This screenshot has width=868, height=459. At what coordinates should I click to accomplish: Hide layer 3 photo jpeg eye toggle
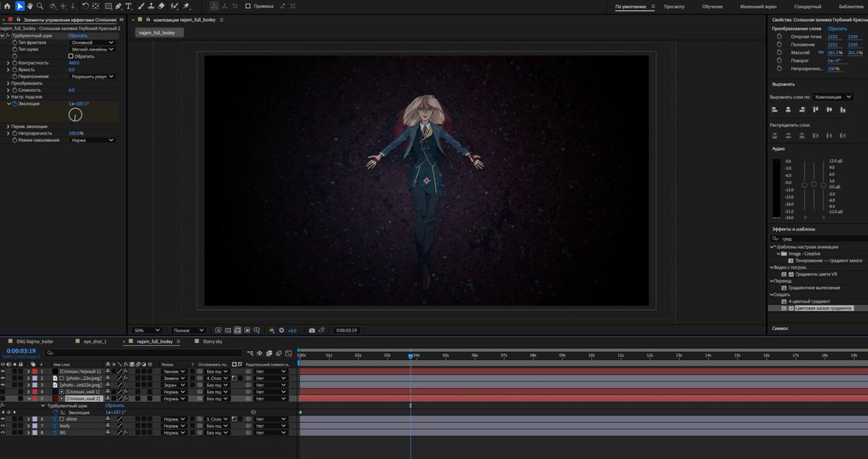point(3,385)
